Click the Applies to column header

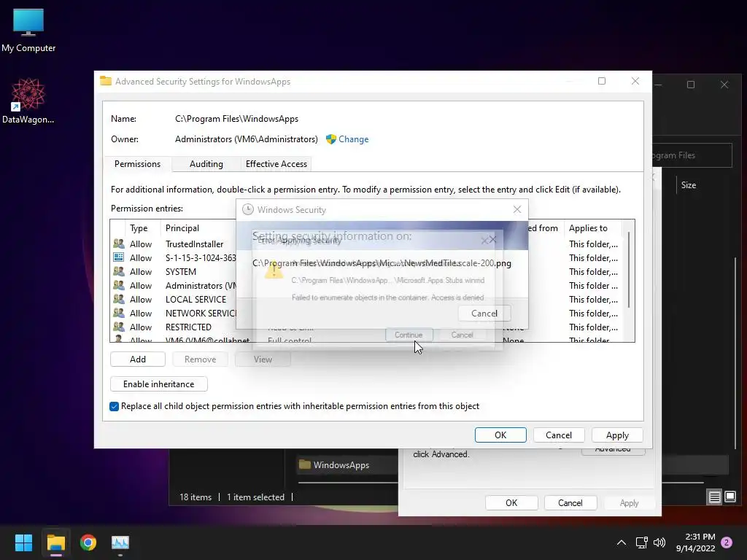pyautogui.click(x=593, y=228)
